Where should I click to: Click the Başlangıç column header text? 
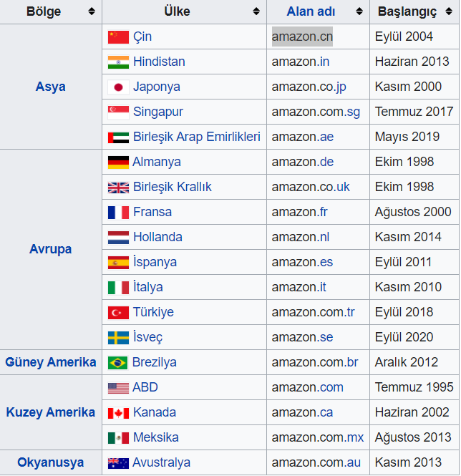click(x=407, y=12)
